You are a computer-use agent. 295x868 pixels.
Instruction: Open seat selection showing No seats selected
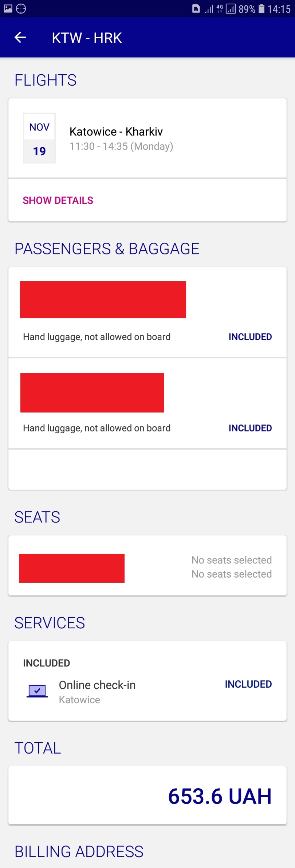click(x=232, y=567)
